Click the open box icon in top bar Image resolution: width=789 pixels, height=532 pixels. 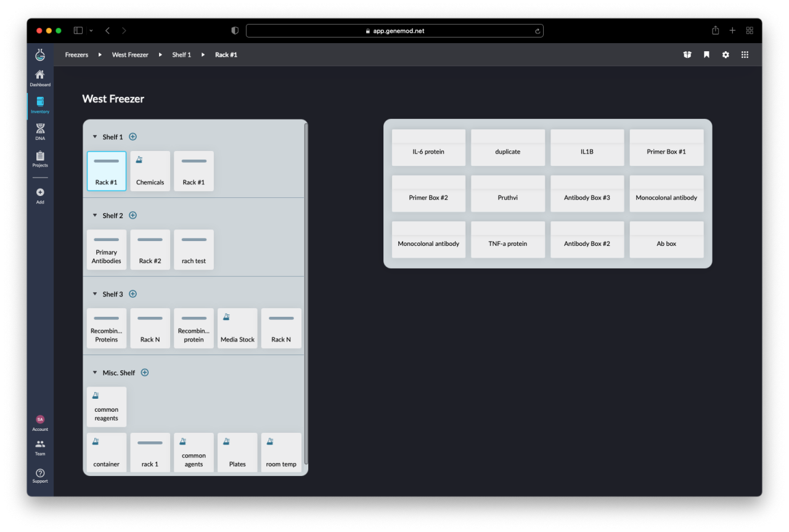[687, 55]
